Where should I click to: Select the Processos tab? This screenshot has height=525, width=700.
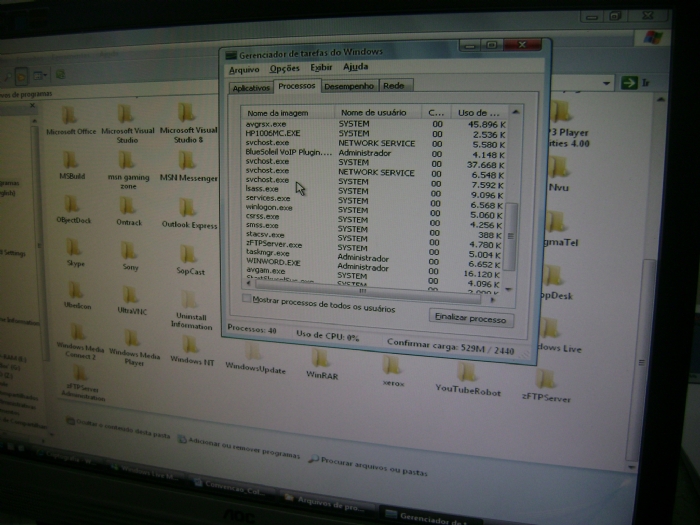(296, 86)
